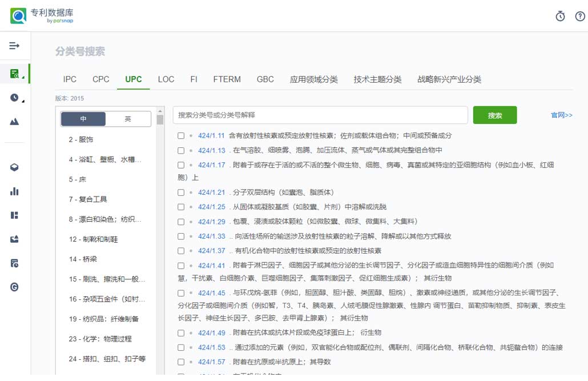This screenshot has width=588, height=381.
Task: Open the dashboard grid icon in sidebar
Action: pos(14,215)
